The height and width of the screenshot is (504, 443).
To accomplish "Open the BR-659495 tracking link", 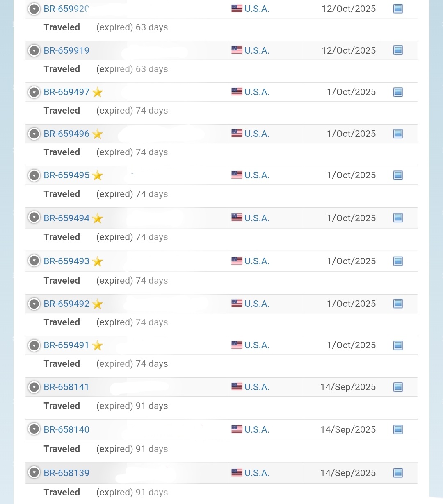I will (x=66, y=175).
